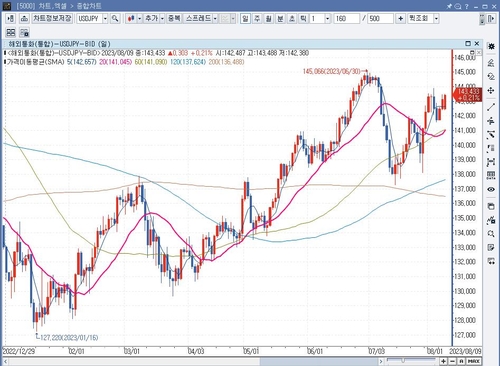Open the chart settings gear in the right sidebar
Image resolution: width=500 pixels, height=366 pixels.
tap(491, 46)
